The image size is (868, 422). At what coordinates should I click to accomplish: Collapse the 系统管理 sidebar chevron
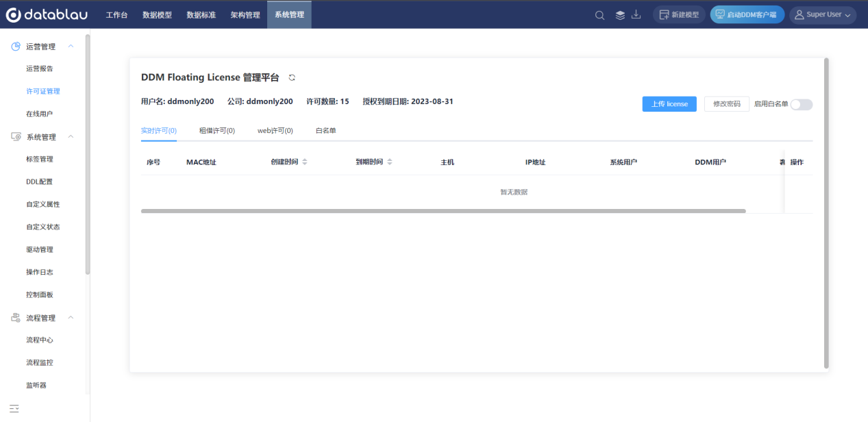point(71,136)
